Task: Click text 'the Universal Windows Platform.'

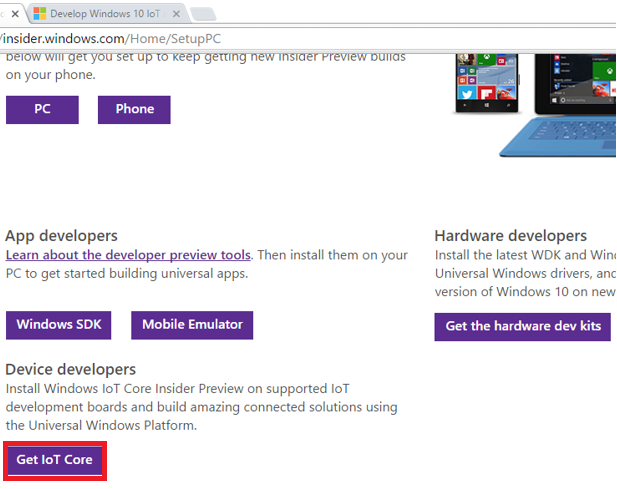Action: [x=101, y=425]
